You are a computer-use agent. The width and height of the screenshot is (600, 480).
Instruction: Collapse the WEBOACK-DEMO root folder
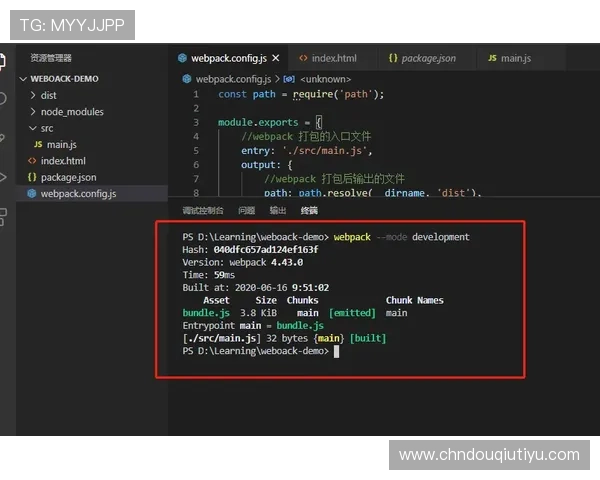coord(24,79)
